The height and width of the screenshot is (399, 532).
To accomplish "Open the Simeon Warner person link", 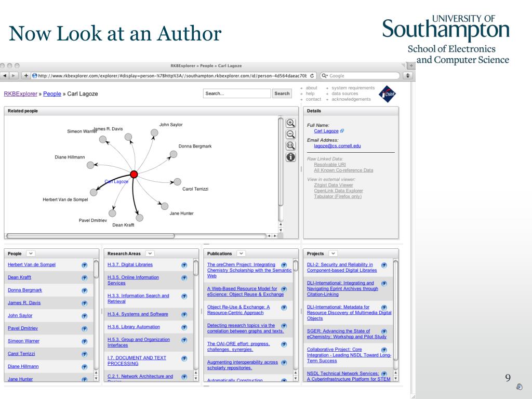I will point(23,341).
